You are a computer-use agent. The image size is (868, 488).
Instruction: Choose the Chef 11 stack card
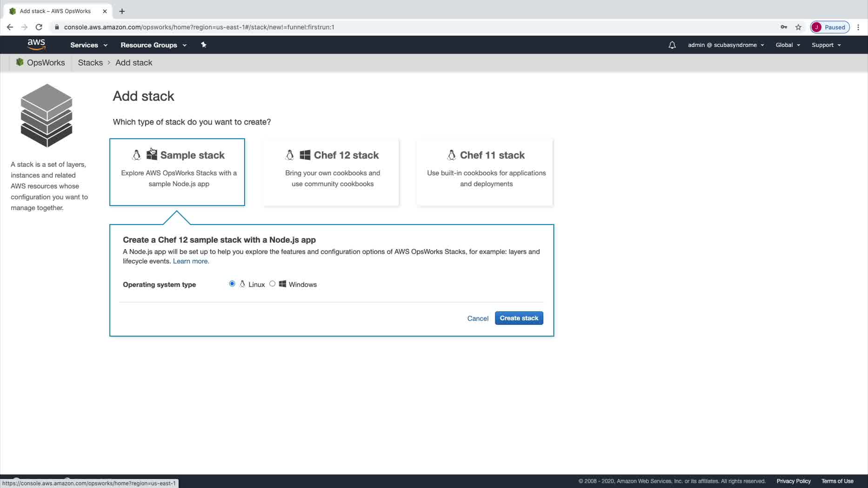pyautogui.click(x=485, y=172)
